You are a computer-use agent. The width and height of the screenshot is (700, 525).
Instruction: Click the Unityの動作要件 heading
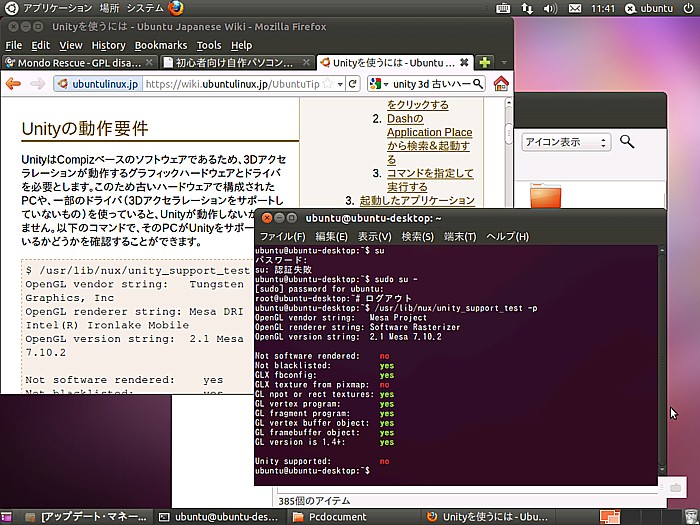coord(85,129)
